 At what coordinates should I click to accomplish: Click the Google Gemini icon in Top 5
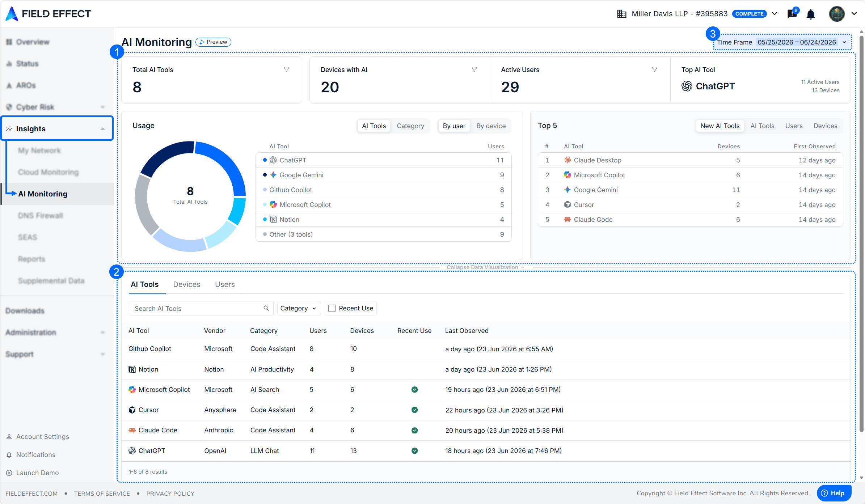click(567, 190)
